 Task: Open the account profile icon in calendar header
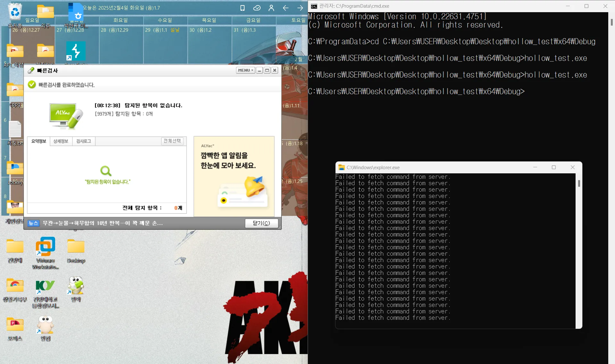271,8
